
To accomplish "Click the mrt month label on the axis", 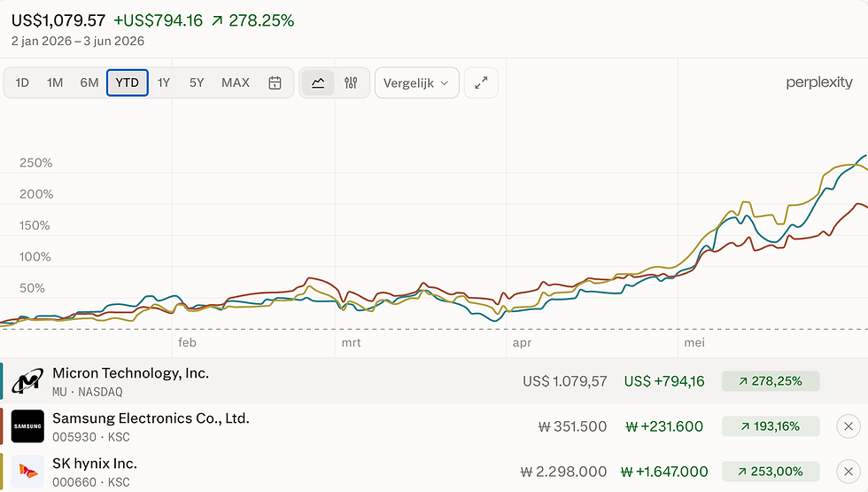I will 351,342.
